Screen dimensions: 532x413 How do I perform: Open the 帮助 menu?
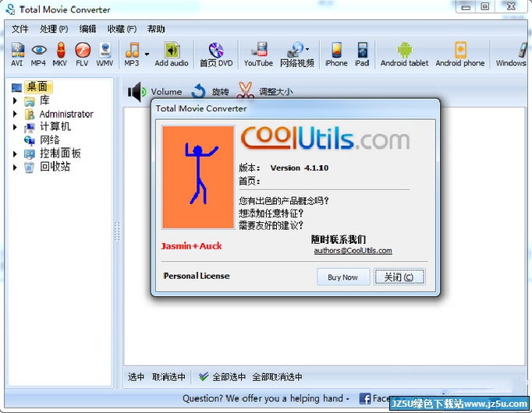coord(156,29)
